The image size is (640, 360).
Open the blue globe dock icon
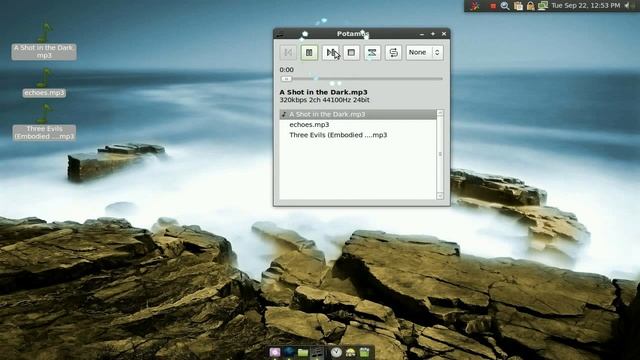289,352
